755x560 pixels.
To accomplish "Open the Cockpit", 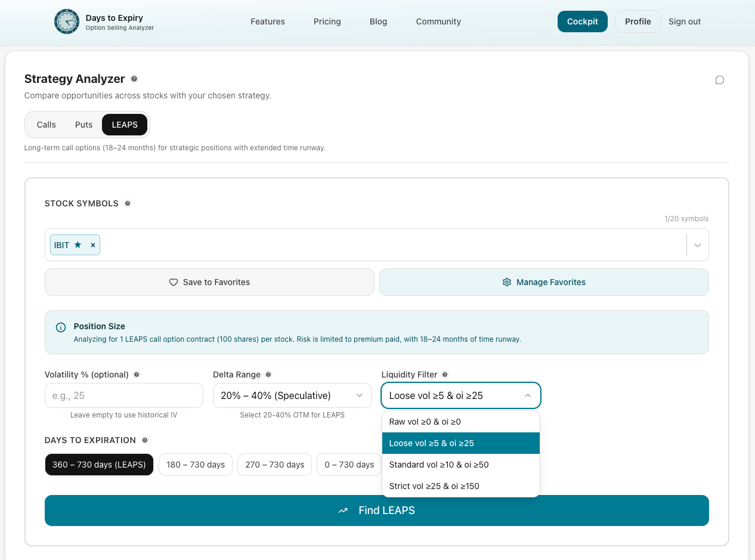I will tap(582, 21).
